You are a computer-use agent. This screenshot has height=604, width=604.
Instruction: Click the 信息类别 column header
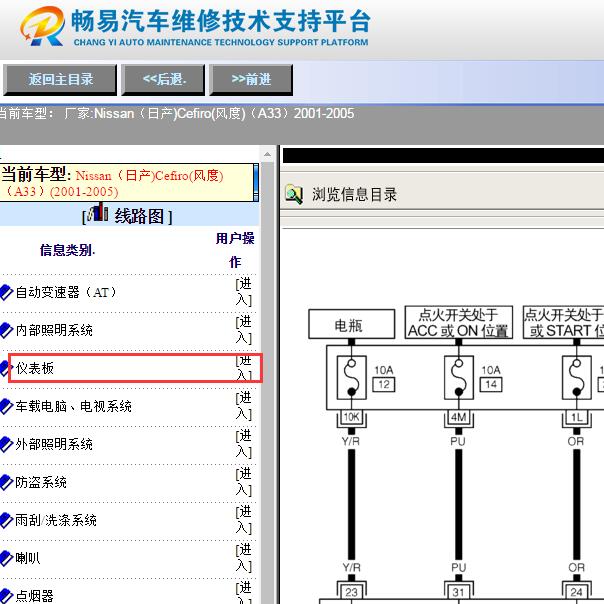pos(67,250)
